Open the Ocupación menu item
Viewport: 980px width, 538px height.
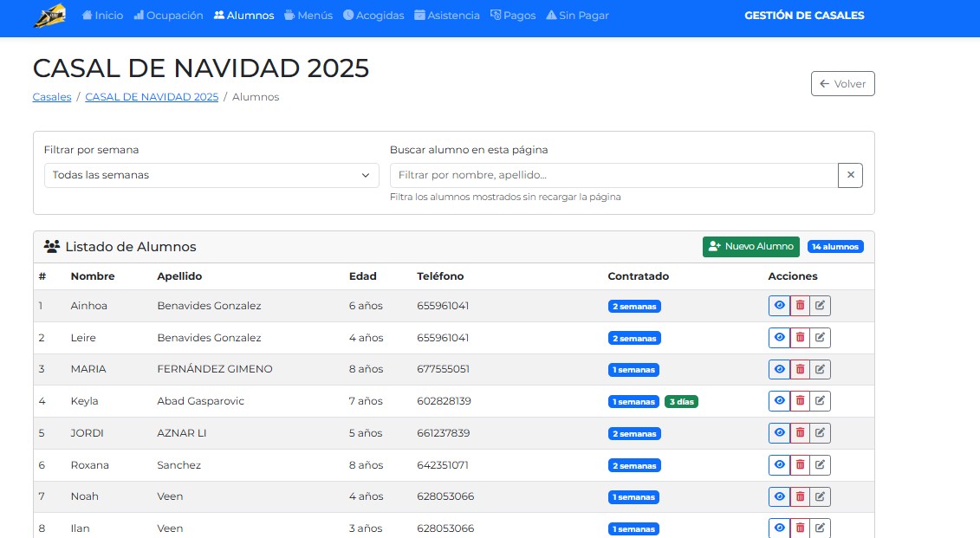click(x=168, y=16)
